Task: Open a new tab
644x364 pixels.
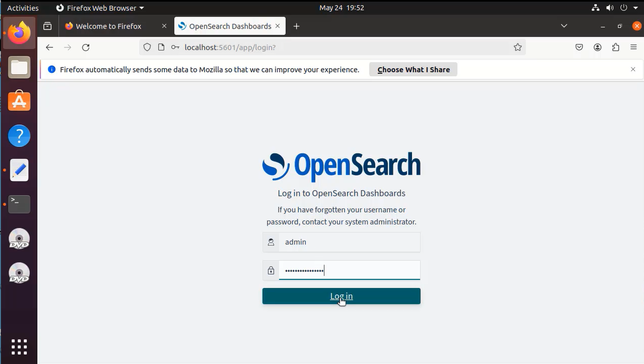Action: pyautogui.click(x=296, y=26)
